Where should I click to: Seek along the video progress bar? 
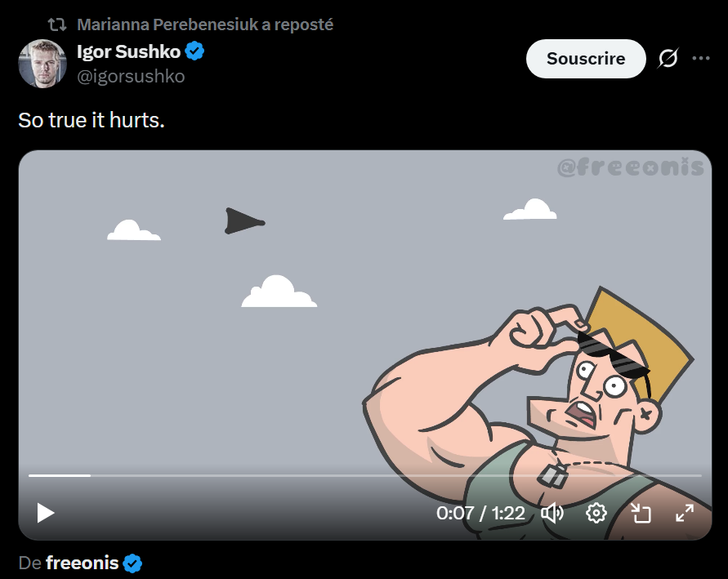point(365,475)
